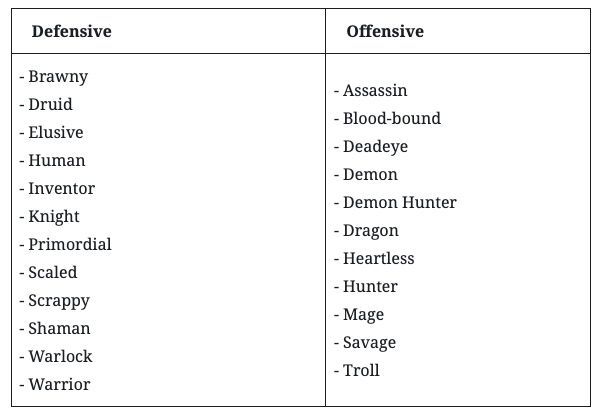Select the Primordial list entry
600x415 pixels.
coord(65,244)
